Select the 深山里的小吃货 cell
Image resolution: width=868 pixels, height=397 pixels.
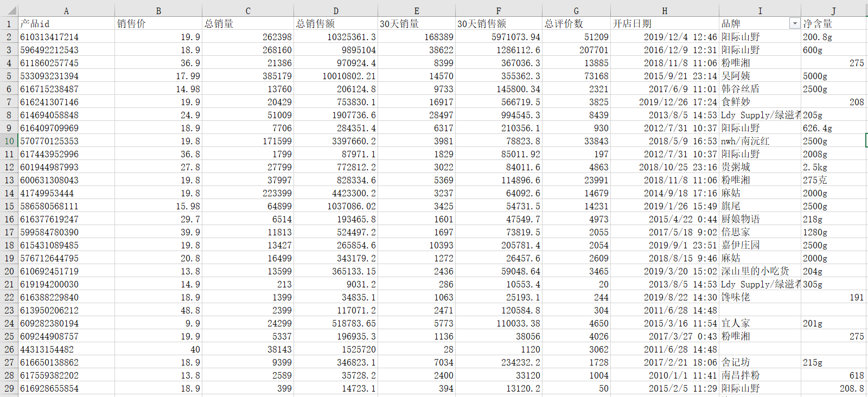click(760, 271)
